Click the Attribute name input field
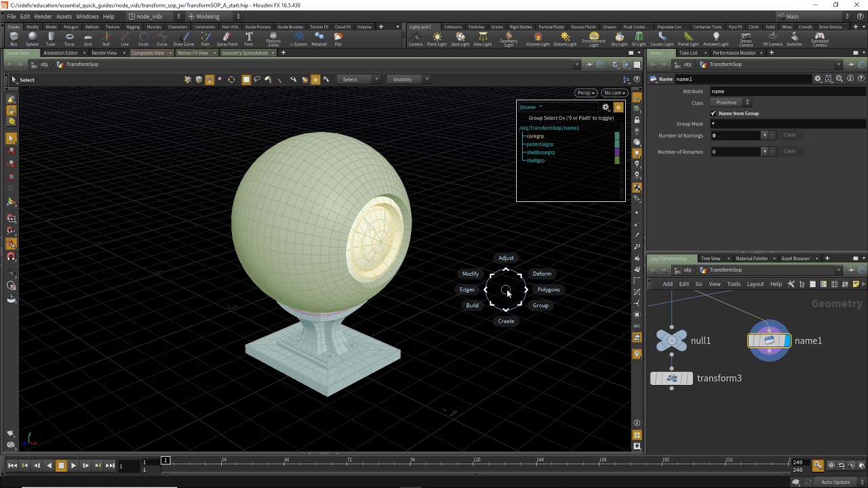This screenshot has width=868, height=488. [787, 91]
